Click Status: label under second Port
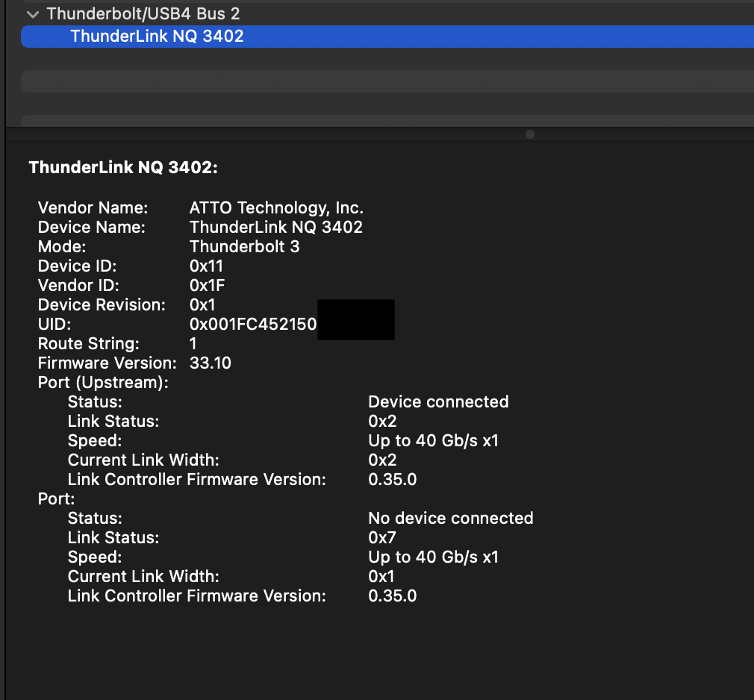Screen dimensions: 754x700 95,518
